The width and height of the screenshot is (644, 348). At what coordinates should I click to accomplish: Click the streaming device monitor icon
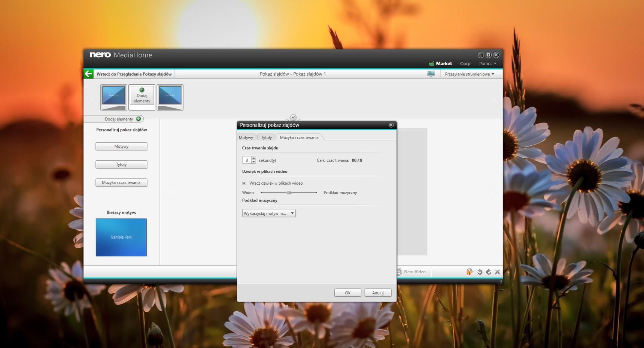tap(431, 74)
